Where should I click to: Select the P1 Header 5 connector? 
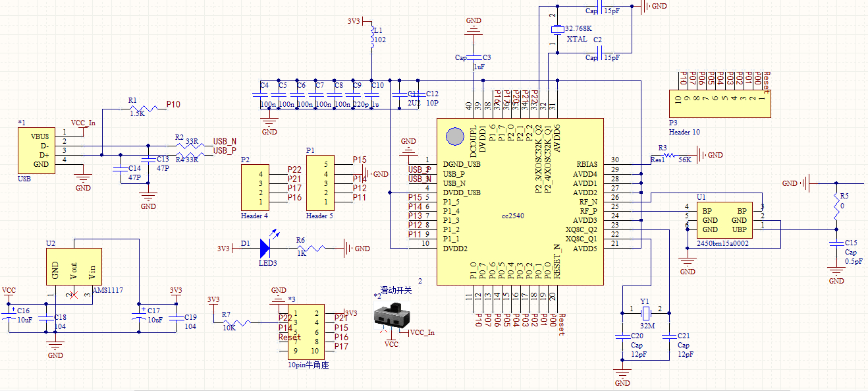[x=319, y=183]
